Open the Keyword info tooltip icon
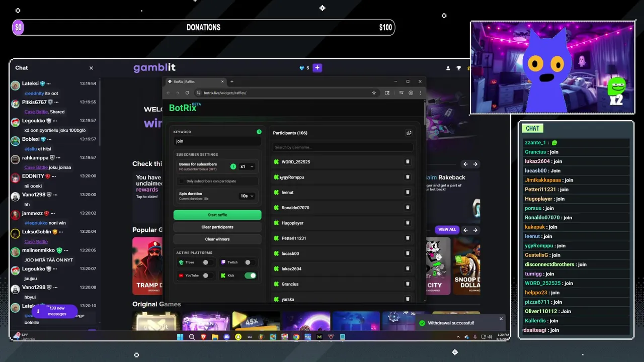 (259, 132)
